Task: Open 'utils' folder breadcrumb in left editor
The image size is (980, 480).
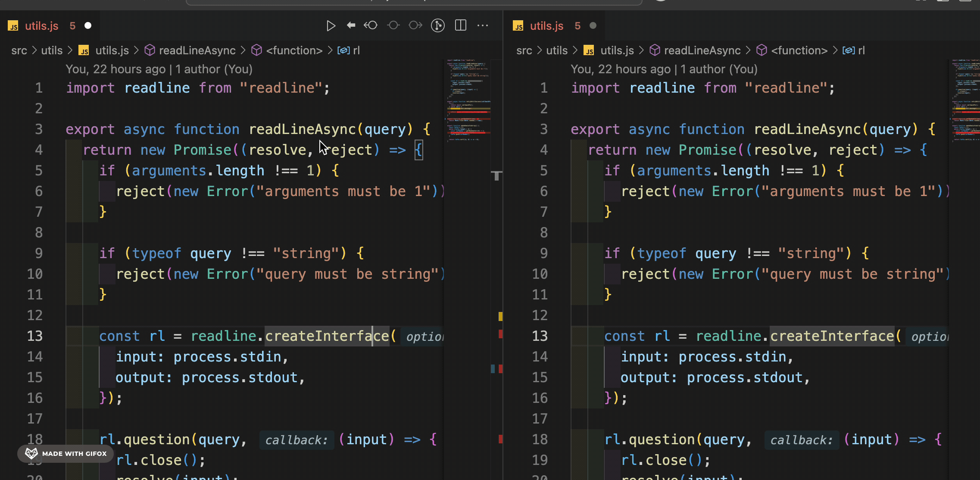Action: 52,50
